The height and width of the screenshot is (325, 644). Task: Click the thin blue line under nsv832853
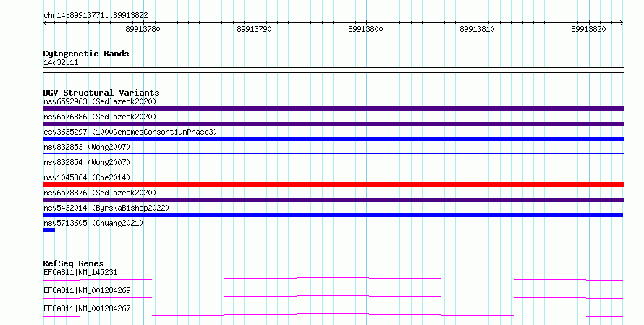pos(333,153)
